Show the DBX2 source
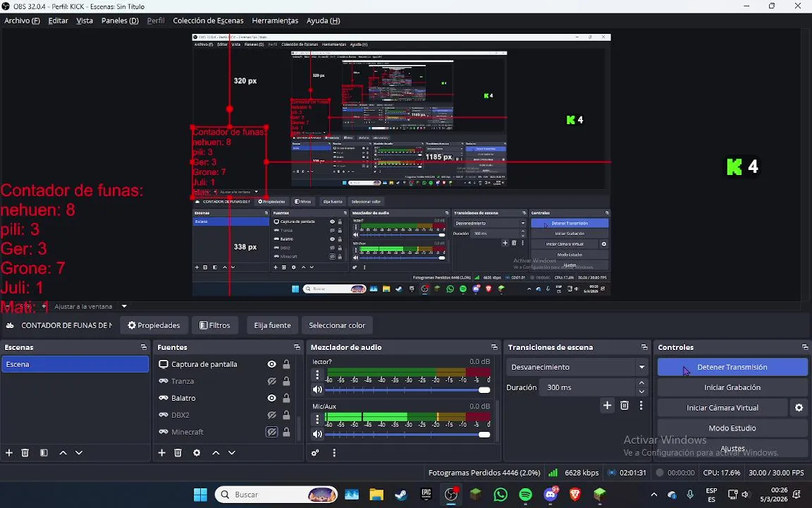 coord(271,415)
